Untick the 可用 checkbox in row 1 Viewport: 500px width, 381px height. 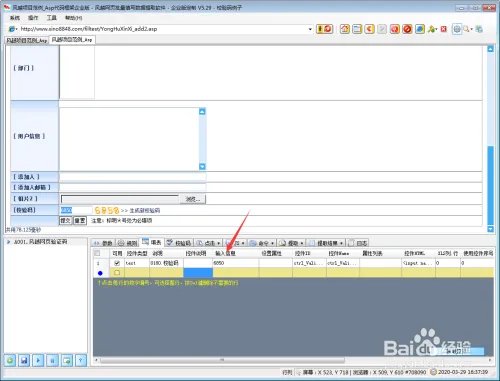(x=117, y=263)
